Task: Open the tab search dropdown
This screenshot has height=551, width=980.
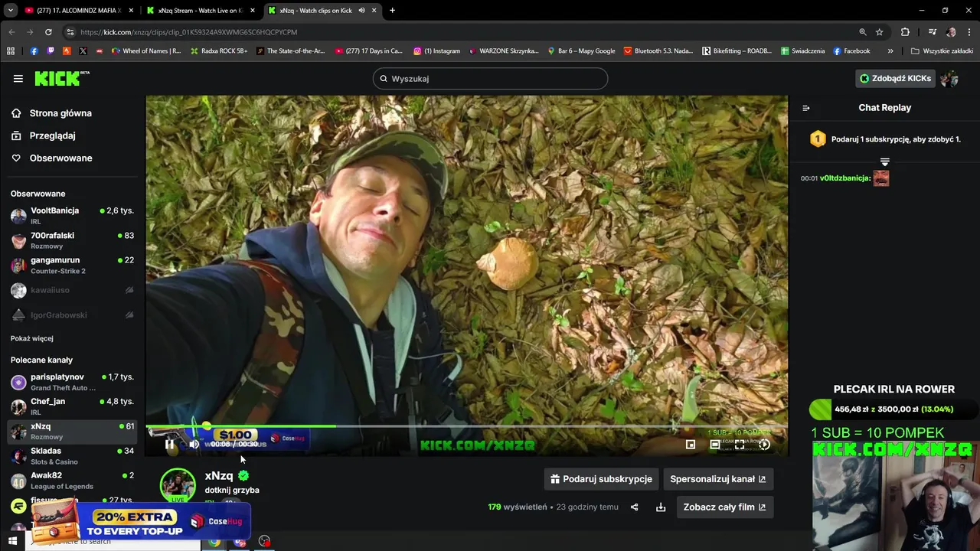Action: coord(10,11)
